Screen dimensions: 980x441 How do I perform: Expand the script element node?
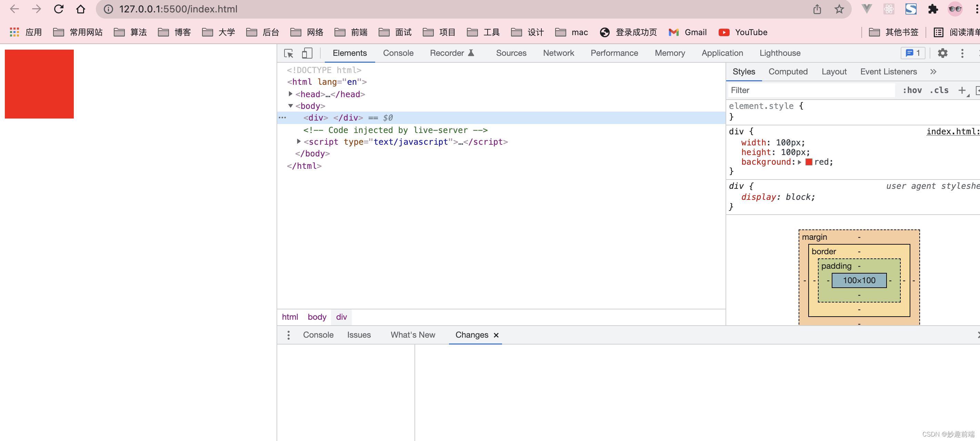[x=299, y=141]
